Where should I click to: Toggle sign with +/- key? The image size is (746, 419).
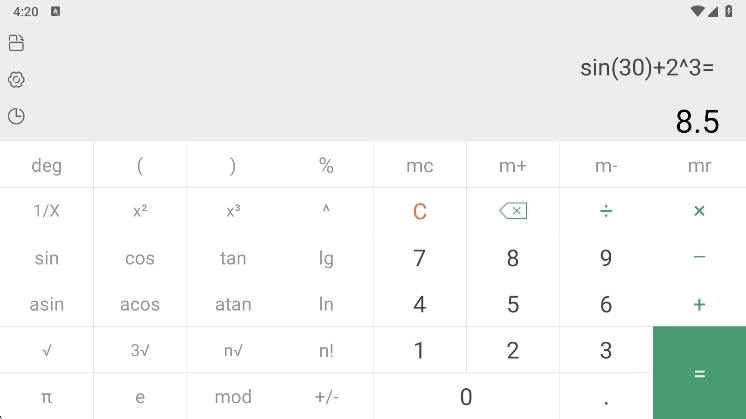pos(326,397)
